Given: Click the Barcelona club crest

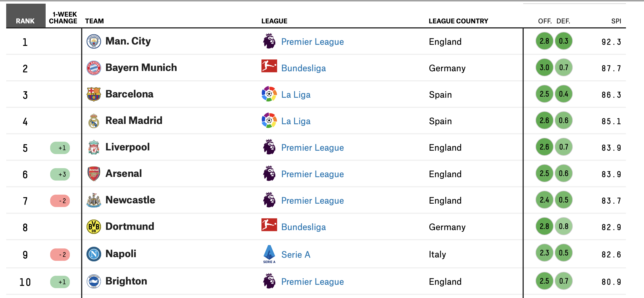Looking at the screenshot, I should pos(94,94).
